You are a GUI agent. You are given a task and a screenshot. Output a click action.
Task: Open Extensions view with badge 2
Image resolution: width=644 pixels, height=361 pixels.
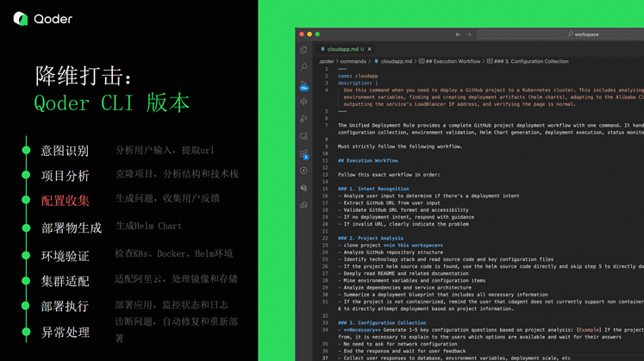point(304,154)
